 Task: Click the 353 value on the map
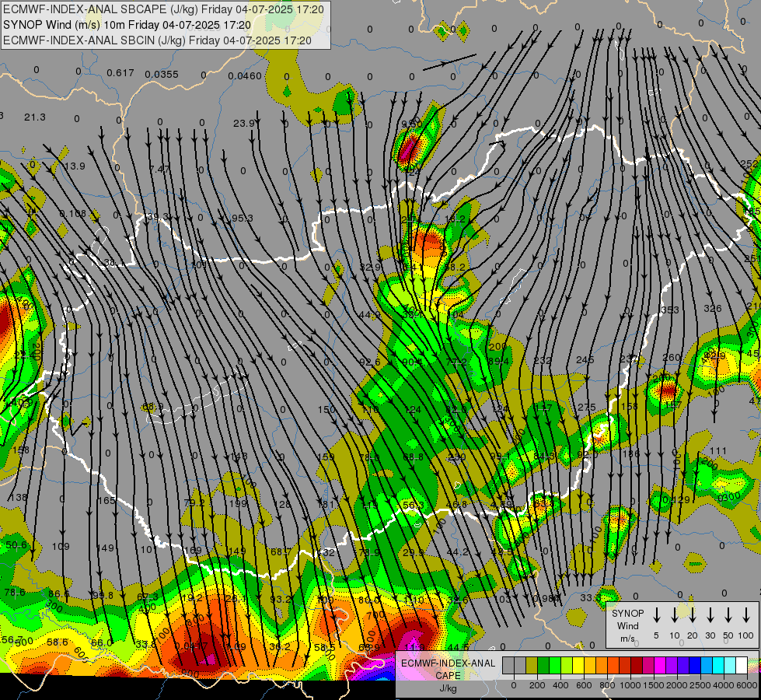click(x=670, y=310)
